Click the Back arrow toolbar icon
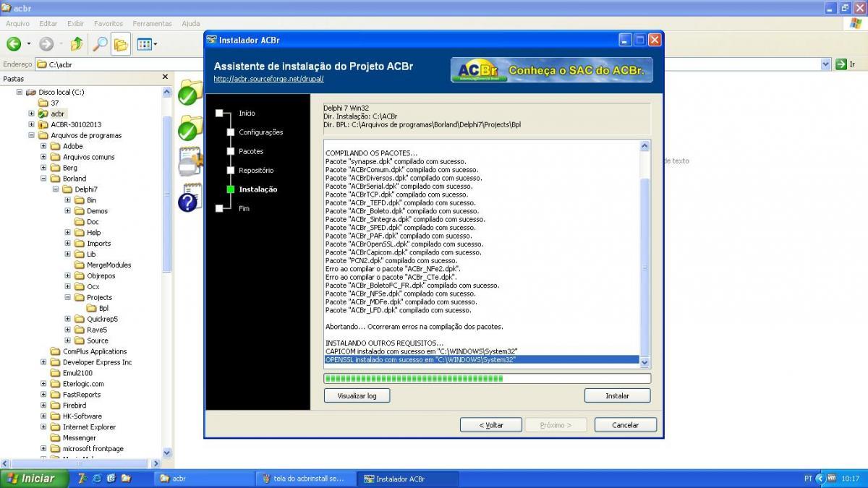This screenshot has width=868, height=488. 14,44
